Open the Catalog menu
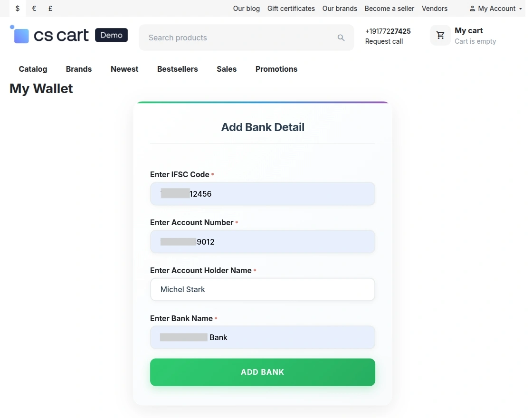 point(33,69)
